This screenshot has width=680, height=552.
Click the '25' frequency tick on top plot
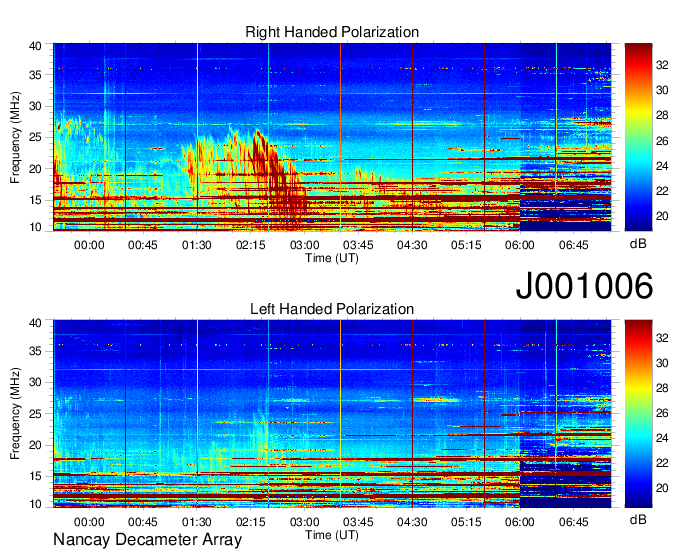coord(35,137)
